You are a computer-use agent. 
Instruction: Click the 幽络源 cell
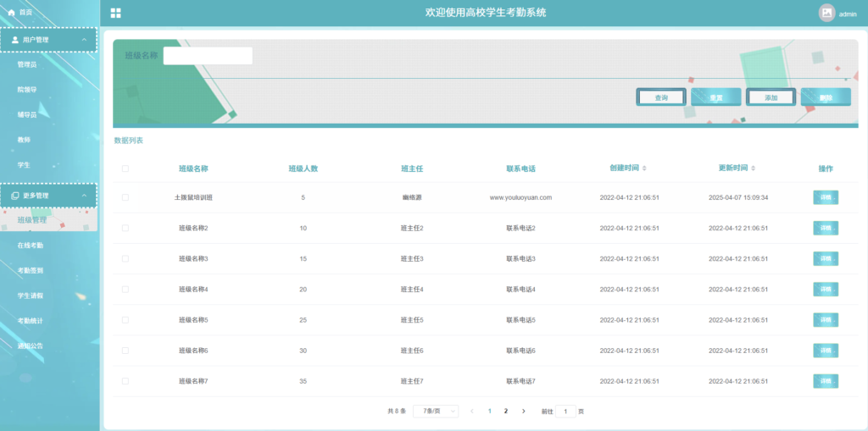coord(412,197)
